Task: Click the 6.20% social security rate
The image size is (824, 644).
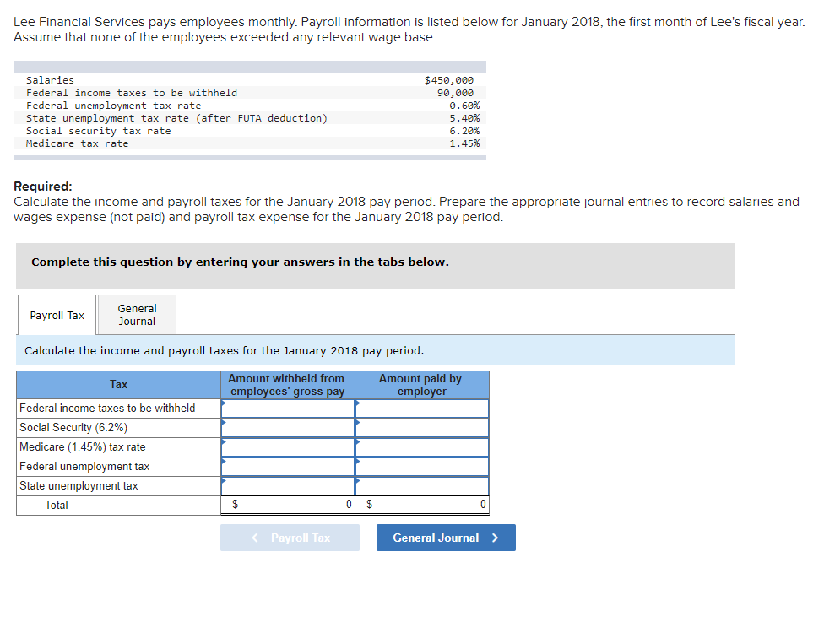Action: tap(464, 131)
